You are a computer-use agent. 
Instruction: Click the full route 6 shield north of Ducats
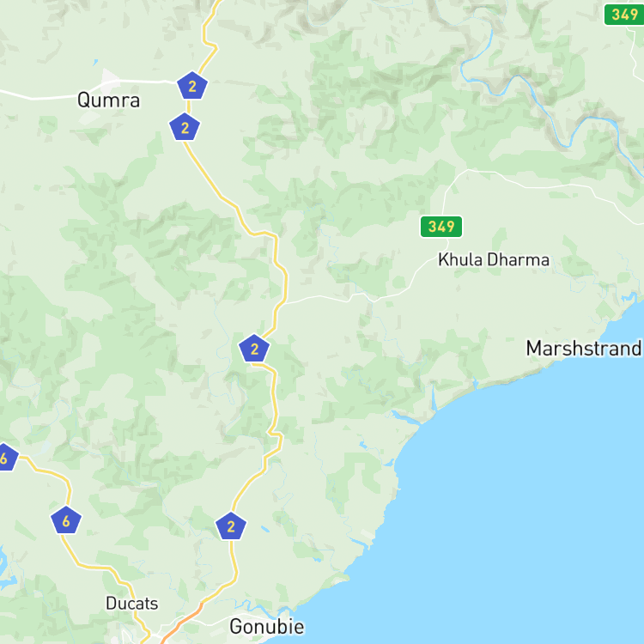(66, 520)
